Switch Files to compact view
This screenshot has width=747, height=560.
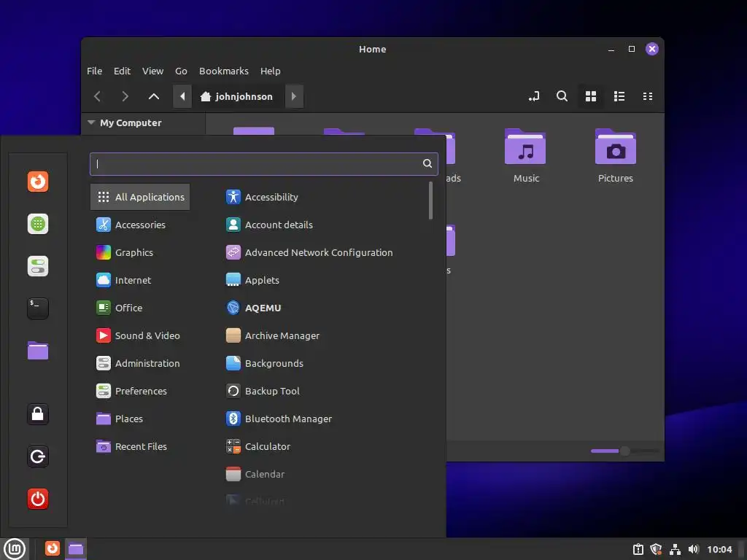648,96
